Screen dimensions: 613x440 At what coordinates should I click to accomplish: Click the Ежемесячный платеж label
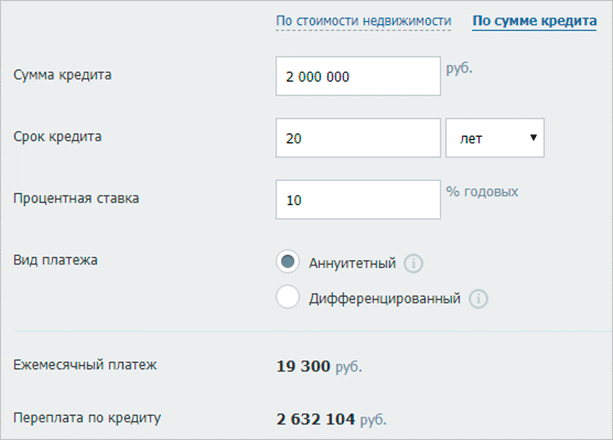point(85,365)
